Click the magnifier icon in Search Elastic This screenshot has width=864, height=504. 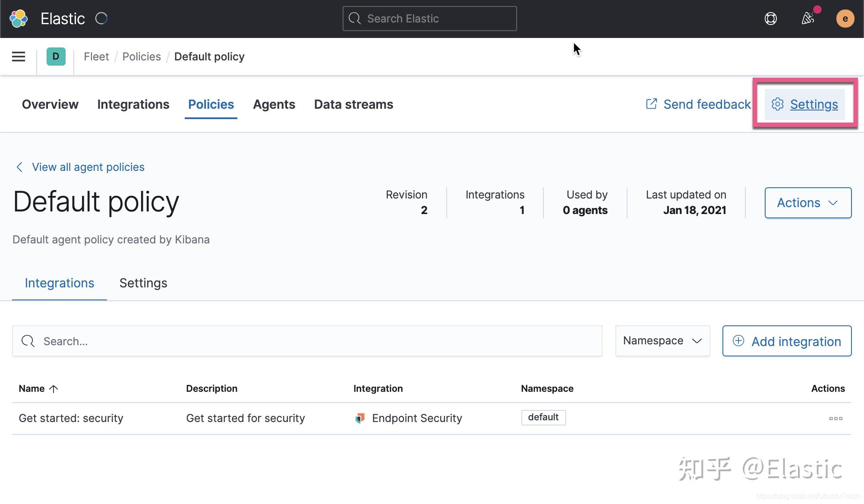coord(355,18)
